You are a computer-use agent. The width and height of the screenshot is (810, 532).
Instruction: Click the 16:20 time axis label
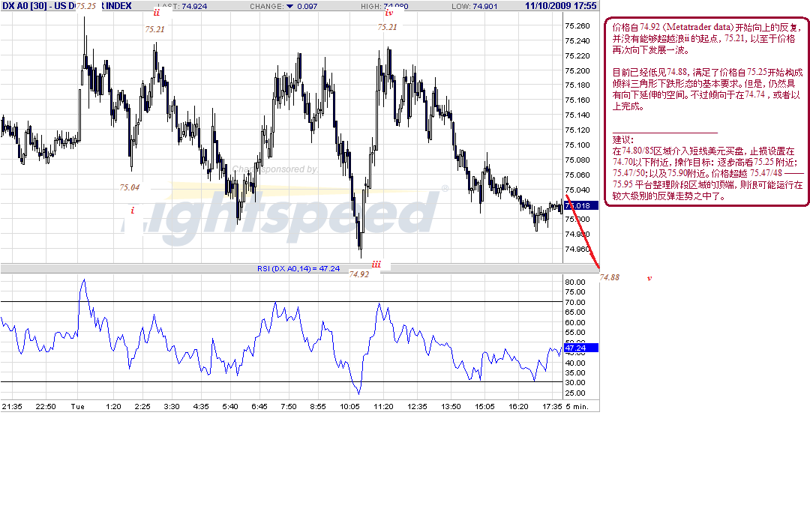(518, 407)
